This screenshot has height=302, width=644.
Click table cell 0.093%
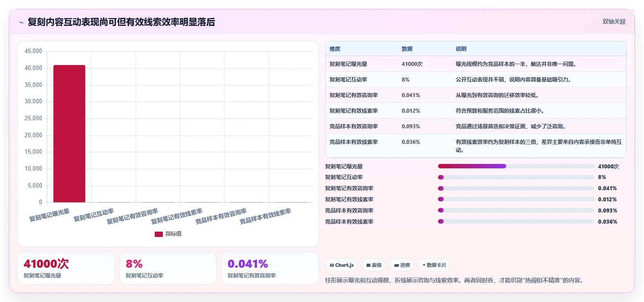click(411, 127)
